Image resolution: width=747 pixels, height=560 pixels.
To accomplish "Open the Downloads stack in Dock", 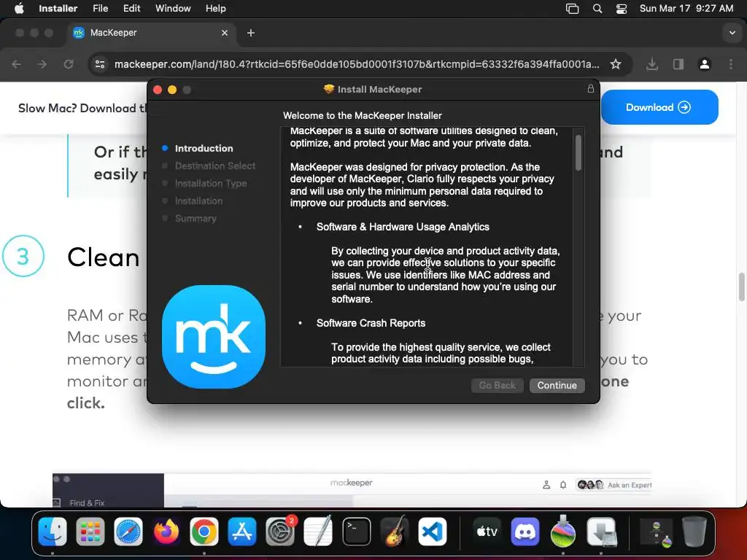I will (656, 532).
